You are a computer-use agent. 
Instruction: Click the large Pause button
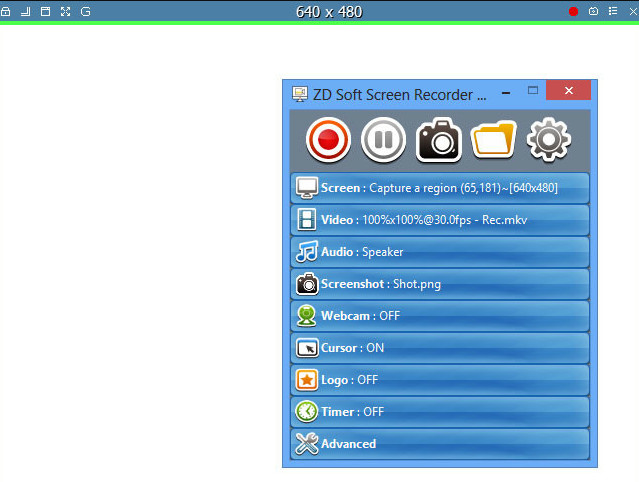click(x=383, y=140)
